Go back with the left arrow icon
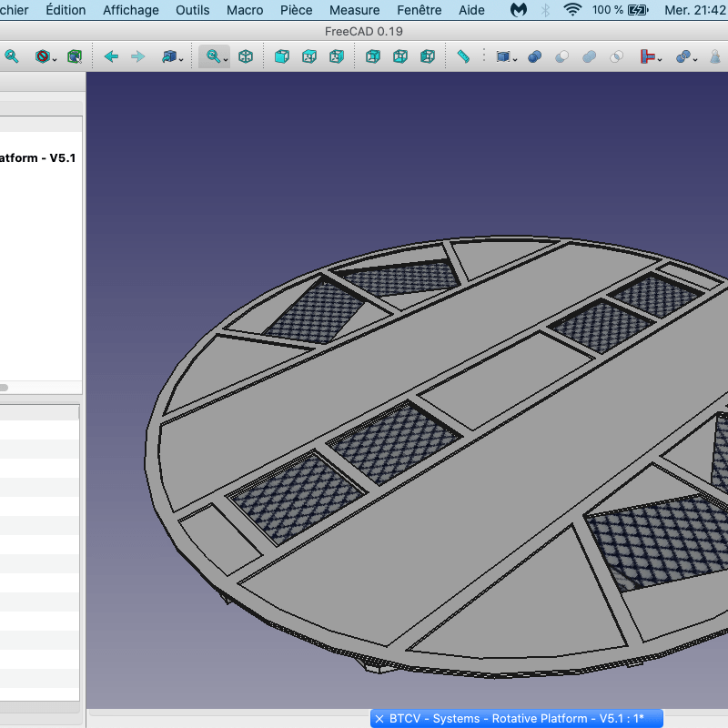Viewport: 728px width, 728px height. (111, 56)
